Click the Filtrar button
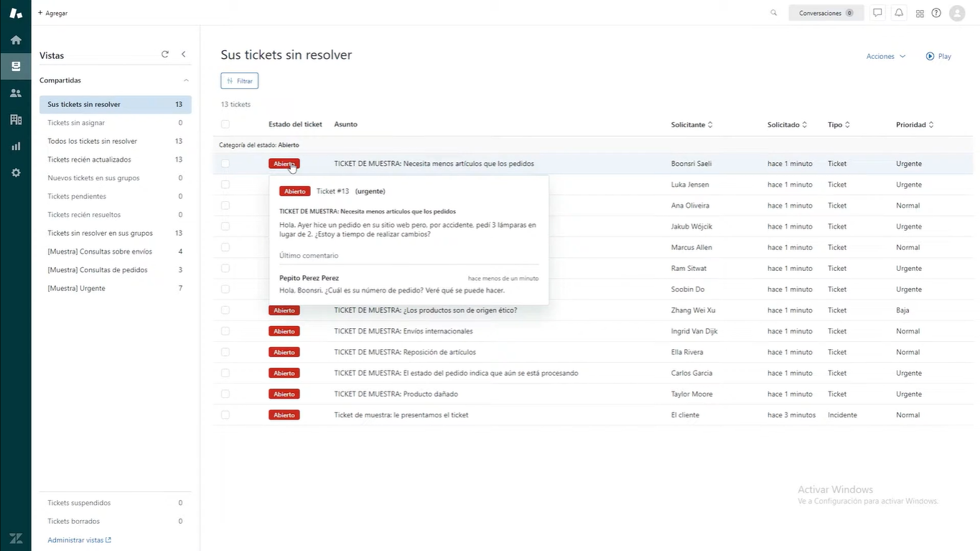Image resolution: width=980 pixels, height=551 pixels. [239, 80]
